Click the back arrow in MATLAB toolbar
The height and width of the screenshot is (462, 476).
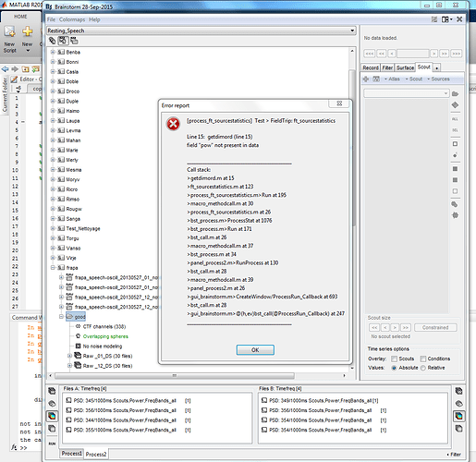(5, 69)
